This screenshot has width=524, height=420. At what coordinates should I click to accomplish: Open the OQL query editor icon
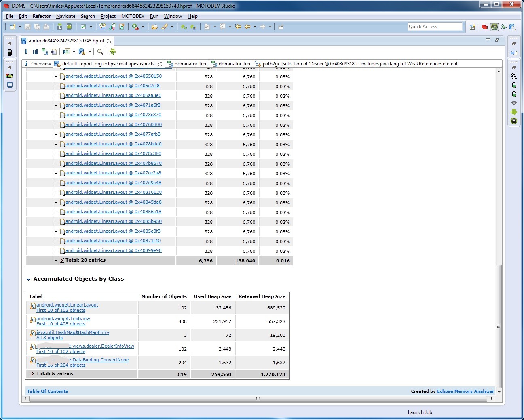[54, 52]
